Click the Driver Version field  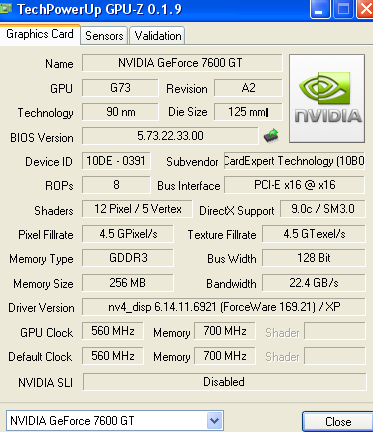pyautogui.click(x=224, y=307)
